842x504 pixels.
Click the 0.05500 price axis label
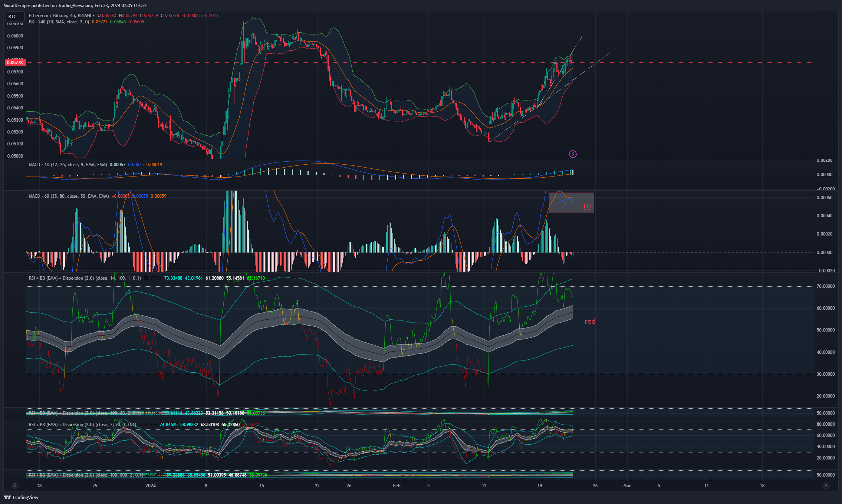[15, 96]
